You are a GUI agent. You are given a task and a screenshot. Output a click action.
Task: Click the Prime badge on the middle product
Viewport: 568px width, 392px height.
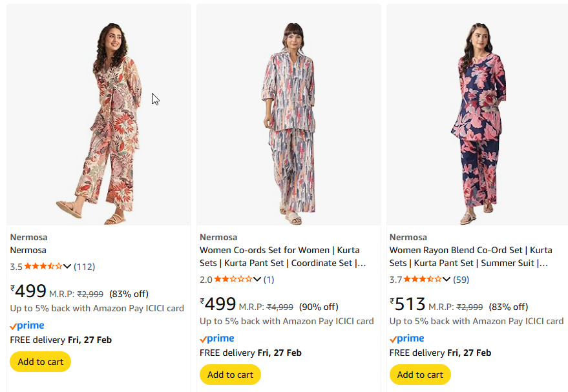217,338
